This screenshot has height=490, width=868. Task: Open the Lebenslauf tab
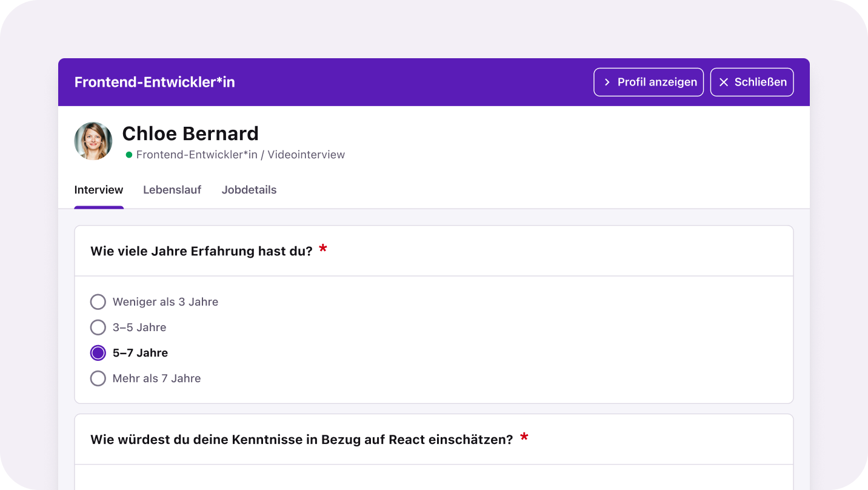click(x=172, y=190)
